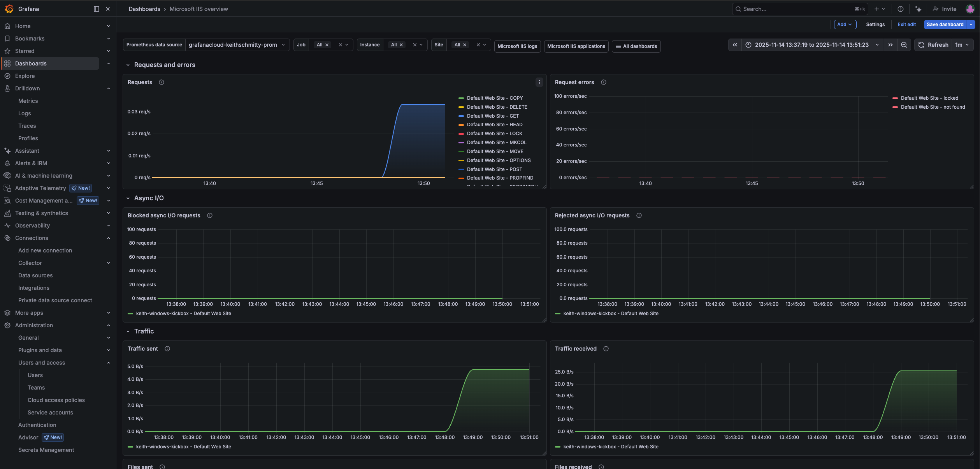
Task: Open the Prometheus data source dropdown
Action: [x=237, y=45]
